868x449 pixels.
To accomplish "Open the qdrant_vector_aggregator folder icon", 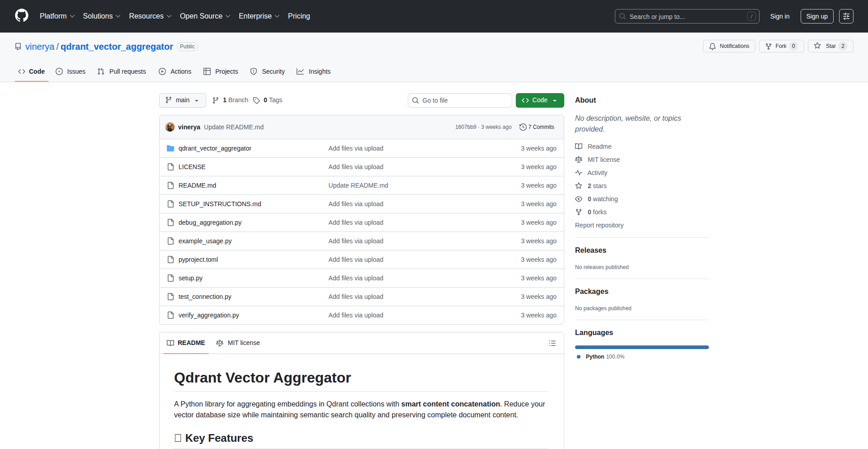I will tap(171, 148).
